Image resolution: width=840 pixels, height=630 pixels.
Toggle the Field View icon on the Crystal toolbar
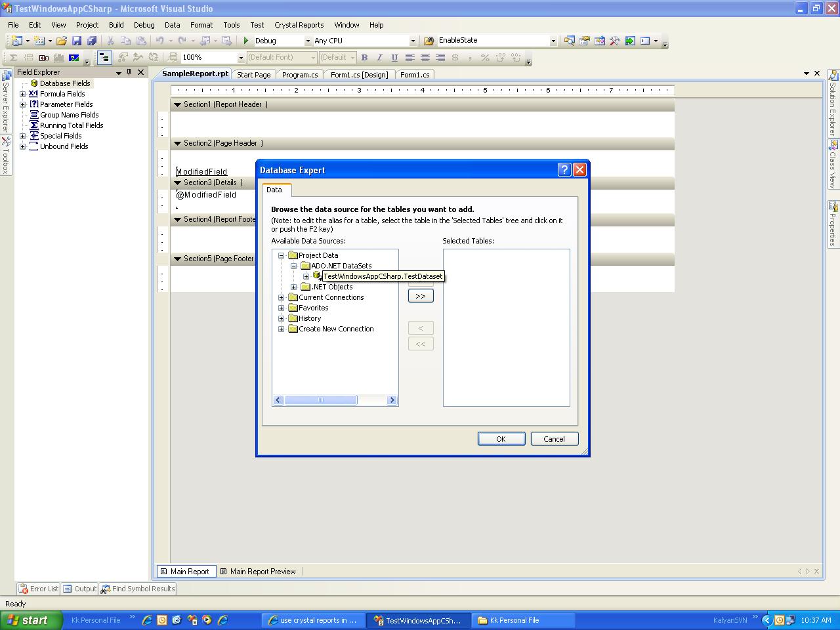(104, 58)
